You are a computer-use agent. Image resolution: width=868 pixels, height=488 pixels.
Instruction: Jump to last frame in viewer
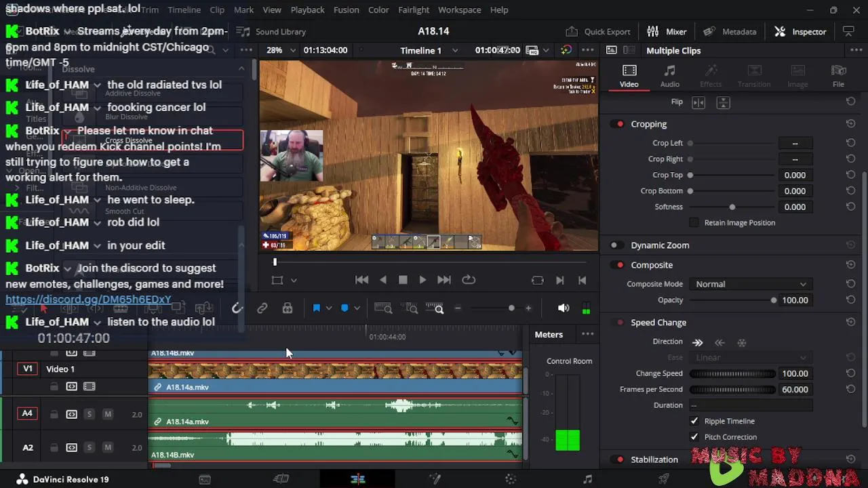tap(443, 280)
